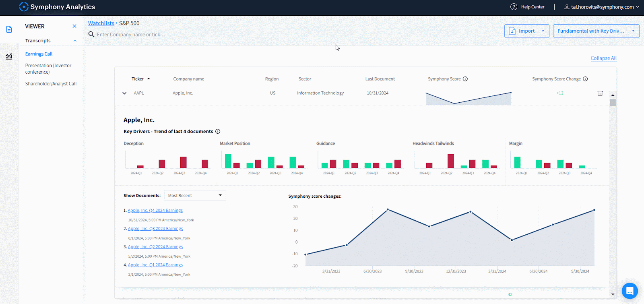Show info for Key Drivers trend
The image size is (644, 304).
pyautogui.click(x=218, y=131)
